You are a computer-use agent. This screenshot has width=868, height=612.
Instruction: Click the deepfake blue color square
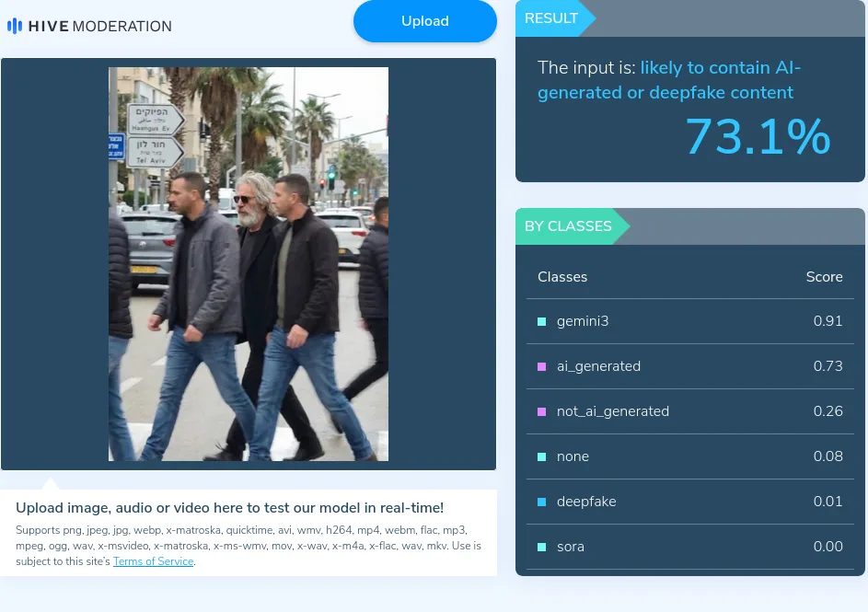tap(542, 502)
